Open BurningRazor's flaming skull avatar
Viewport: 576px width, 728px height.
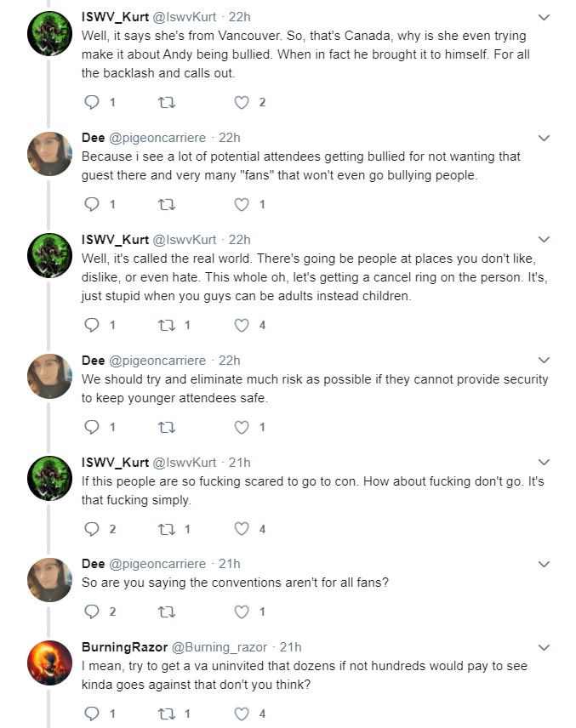pyautogui.click(x=49, y=663)
